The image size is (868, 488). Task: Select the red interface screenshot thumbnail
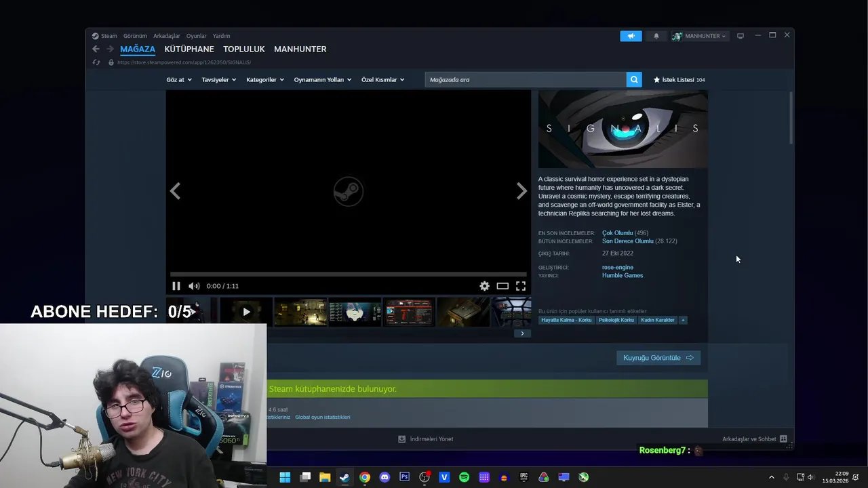coord(409,312)
